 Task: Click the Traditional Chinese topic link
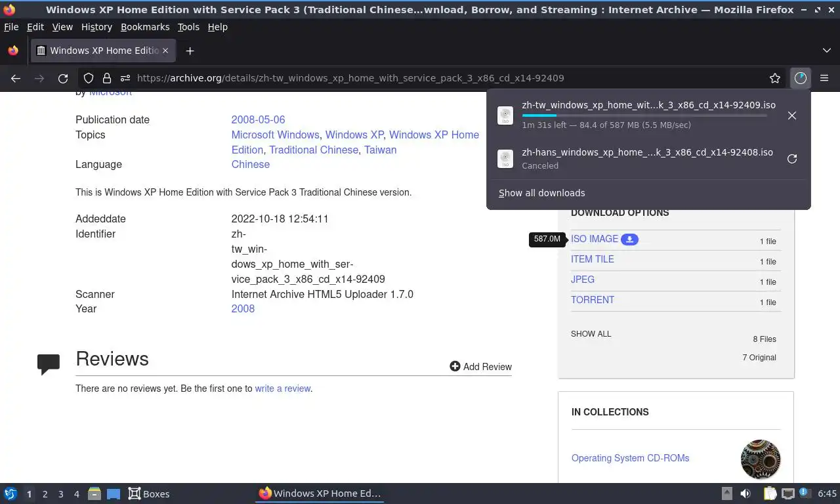pos(314,150)
